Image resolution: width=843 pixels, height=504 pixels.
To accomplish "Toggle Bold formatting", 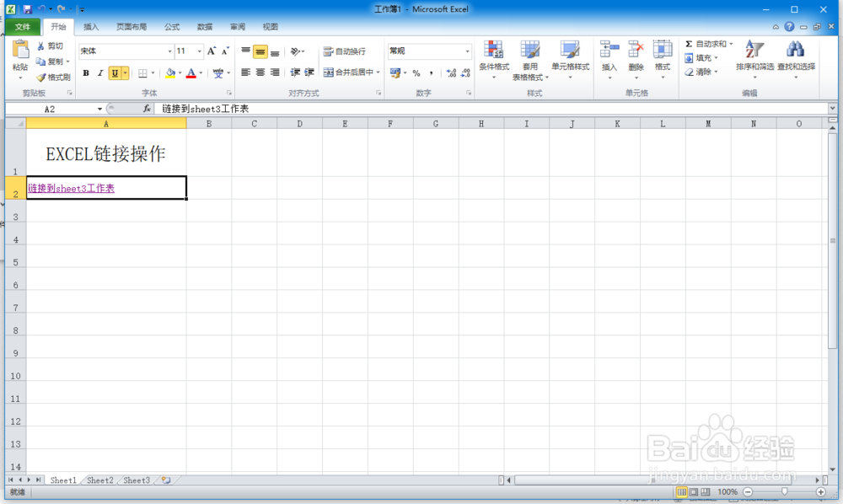I will [x=86, y=73].
